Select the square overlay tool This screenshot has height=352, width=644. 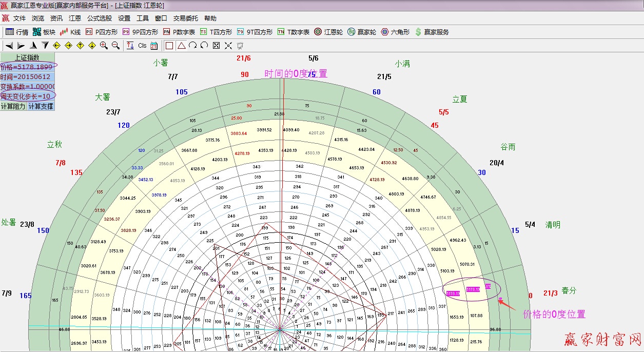coord(169,46)
